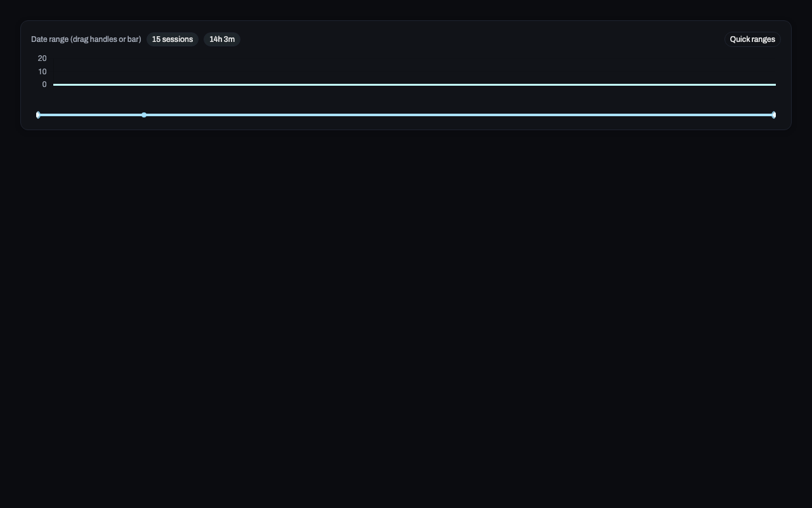Viewport: 812px width, 508px height.
Task: Click the left start of the chart line
Action: pyautogui.click(x=55, y=84)
